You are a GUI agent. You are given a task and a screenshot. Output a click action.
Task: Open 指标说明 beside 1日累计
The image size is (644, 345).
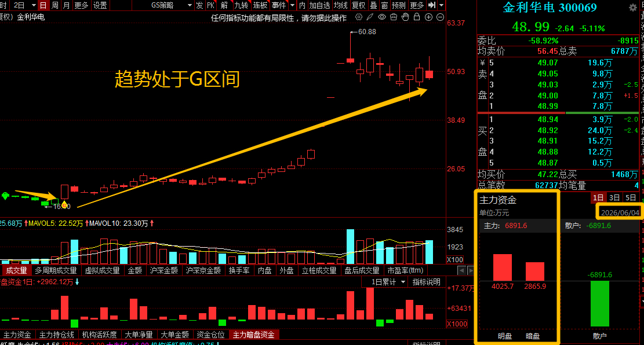pyautogui.click(x=426, y=282)
